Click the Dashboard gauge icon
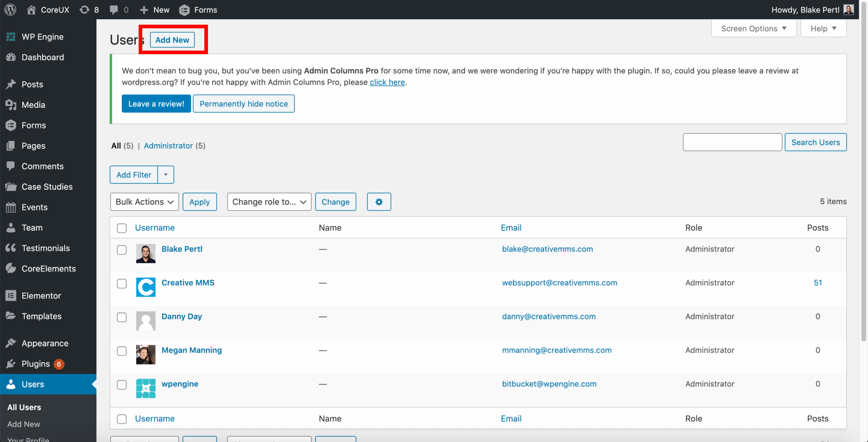868x442 pixels. (x=11, y=57)
